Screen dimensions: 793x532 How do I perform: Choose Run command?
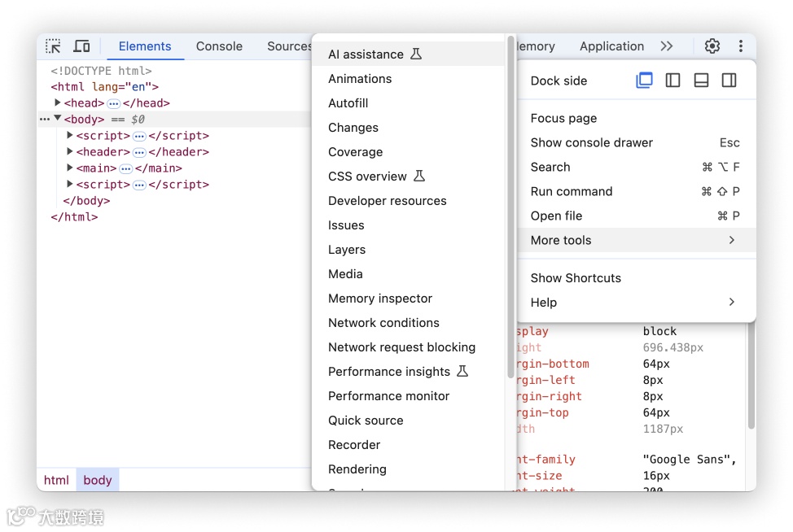click(637, 191)
